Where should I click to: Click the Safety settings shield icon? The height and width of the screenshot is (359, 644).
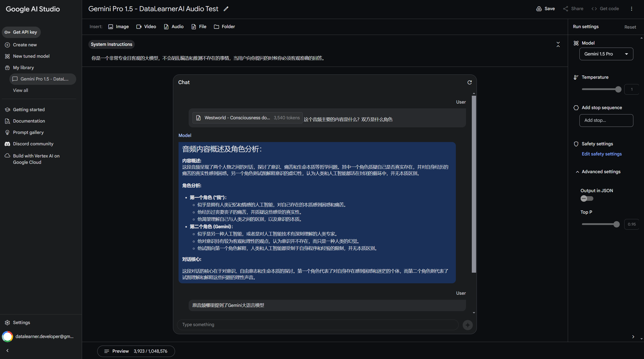pos(576,144)
